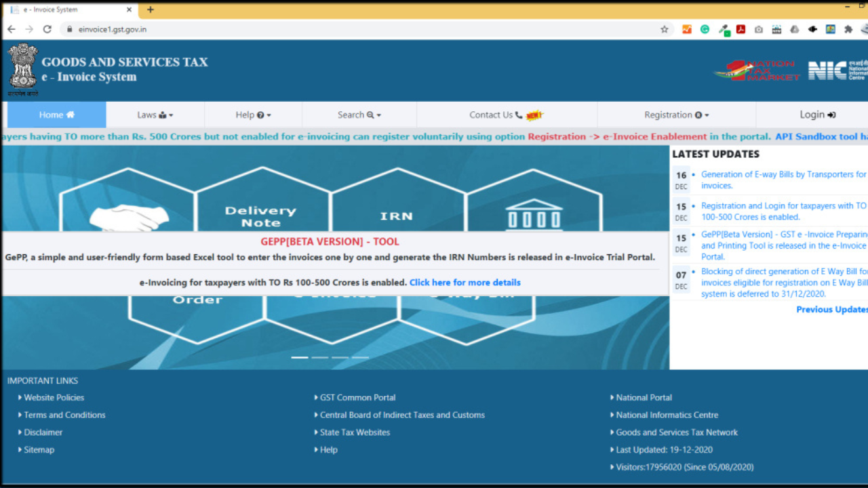Click the "GOODS AND SERVICES TAX" site title
This screenshot has width=868, height=488.
(x=125, y=62)
